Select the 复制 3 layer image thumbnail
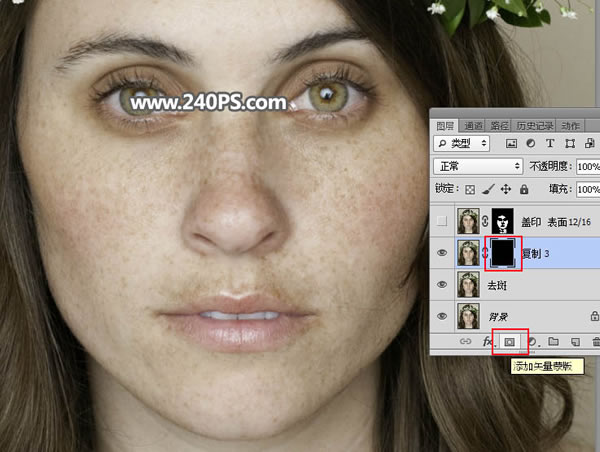600x452 pixels. (468, 253)
